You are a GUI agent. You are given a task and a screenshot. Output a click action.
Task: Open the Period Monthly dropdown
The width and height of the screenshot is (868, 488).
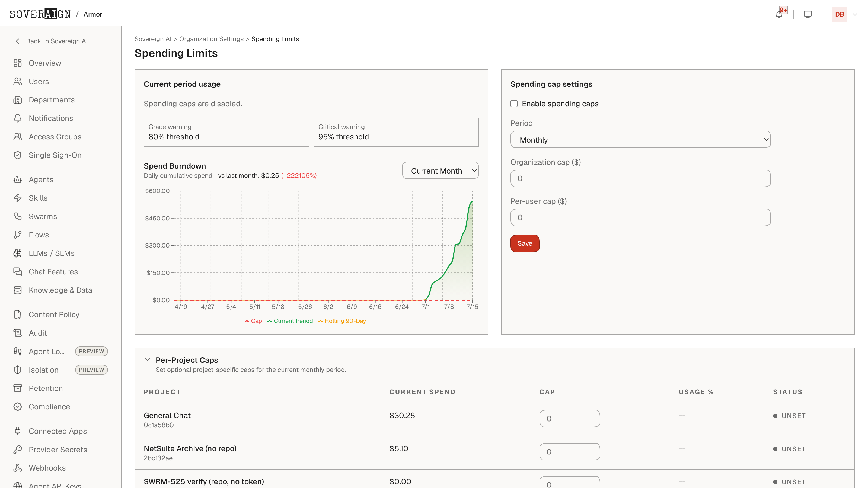[640, 139]
